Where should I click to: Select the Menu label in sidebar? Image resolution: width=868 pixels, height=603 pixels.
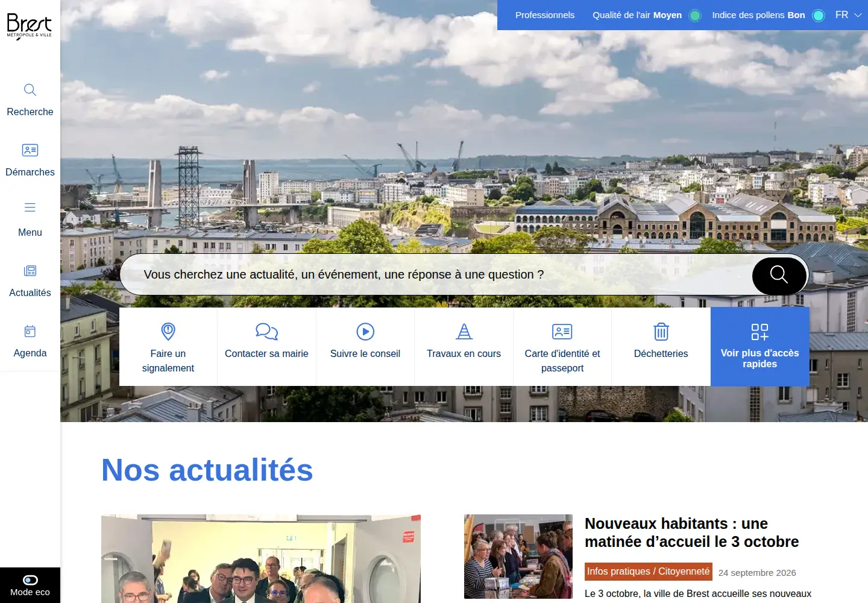pos(30,232)
